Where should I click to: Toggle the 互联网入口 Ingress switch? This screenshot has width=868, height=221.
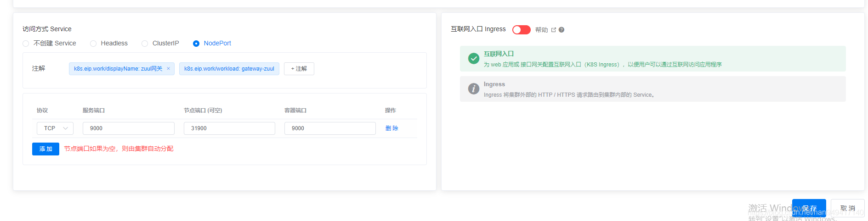tap(521, 30)
